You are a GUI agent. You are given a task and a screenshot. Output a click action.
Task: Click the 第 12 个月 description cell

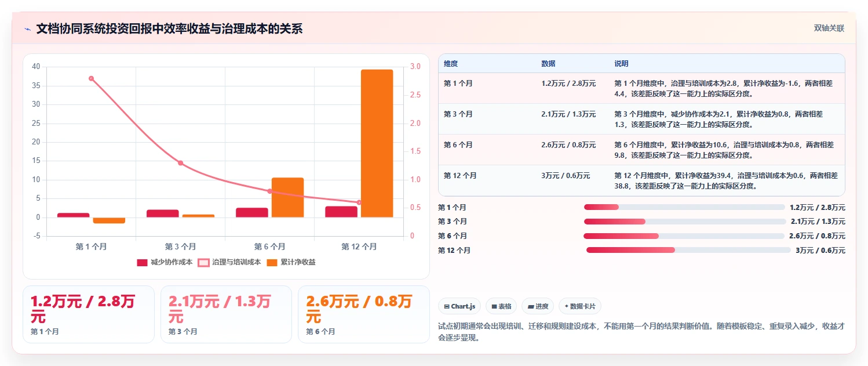tap(726, 180)
